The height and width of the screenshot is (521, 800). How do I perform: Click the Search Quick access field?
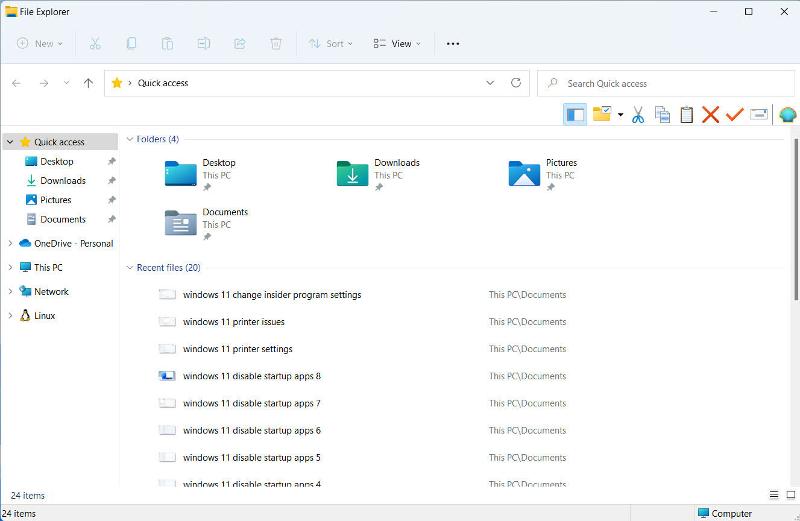[666, 83]
